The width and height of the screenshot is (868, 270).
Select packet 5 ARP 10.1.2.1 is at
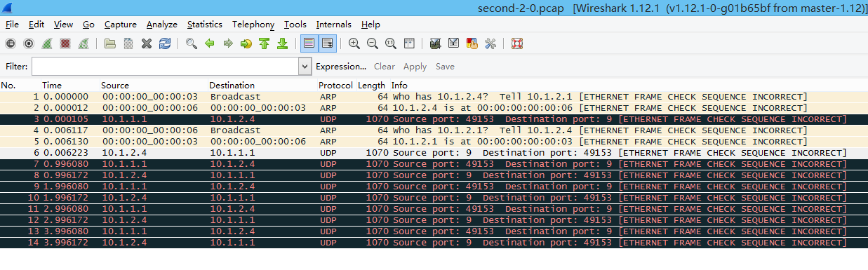434,142
